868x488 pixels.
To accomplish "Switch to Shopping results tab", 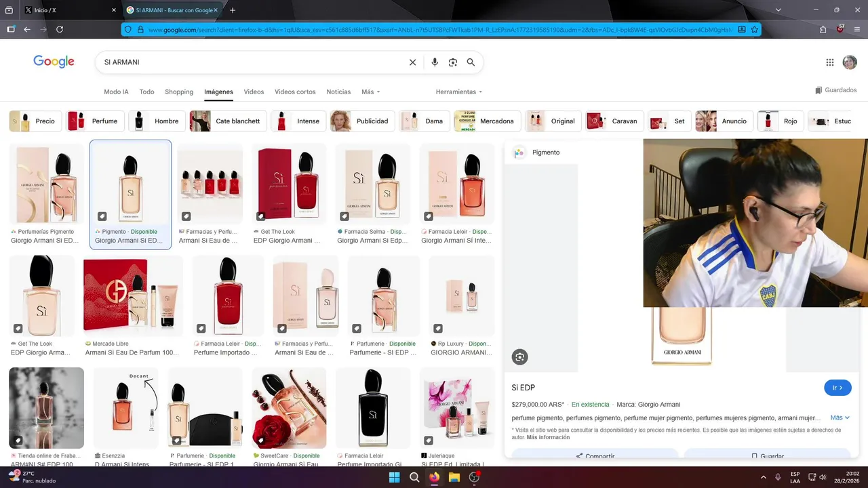I will click(179, 92).
